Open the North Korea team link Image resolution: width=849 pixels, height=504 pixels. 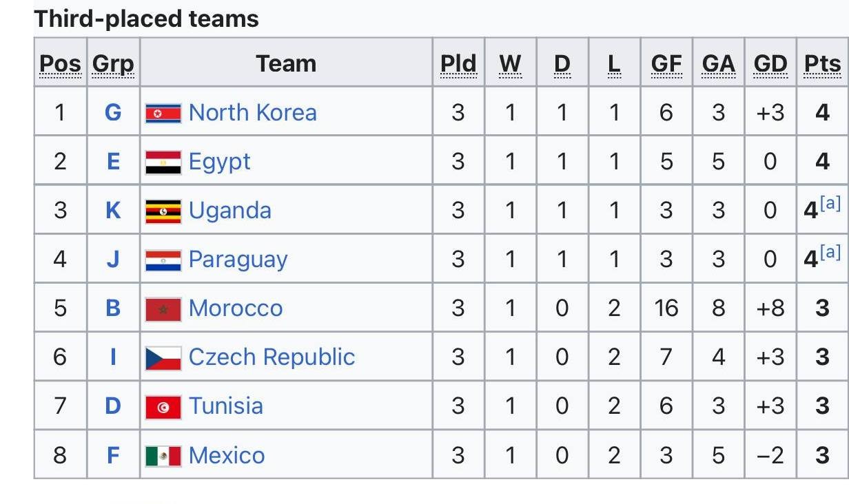(x=252, y=112)
